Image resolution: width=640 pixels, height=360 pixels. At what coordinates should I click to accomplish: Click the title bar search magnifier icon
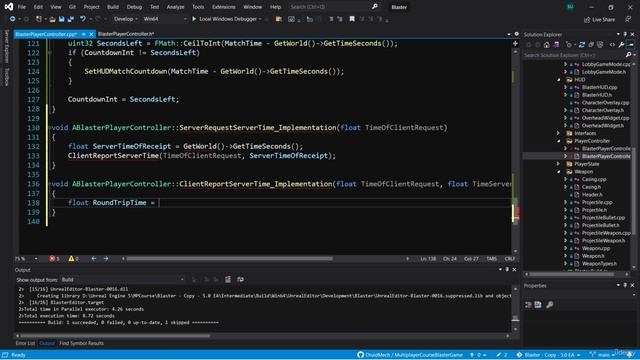pos(375,7)
